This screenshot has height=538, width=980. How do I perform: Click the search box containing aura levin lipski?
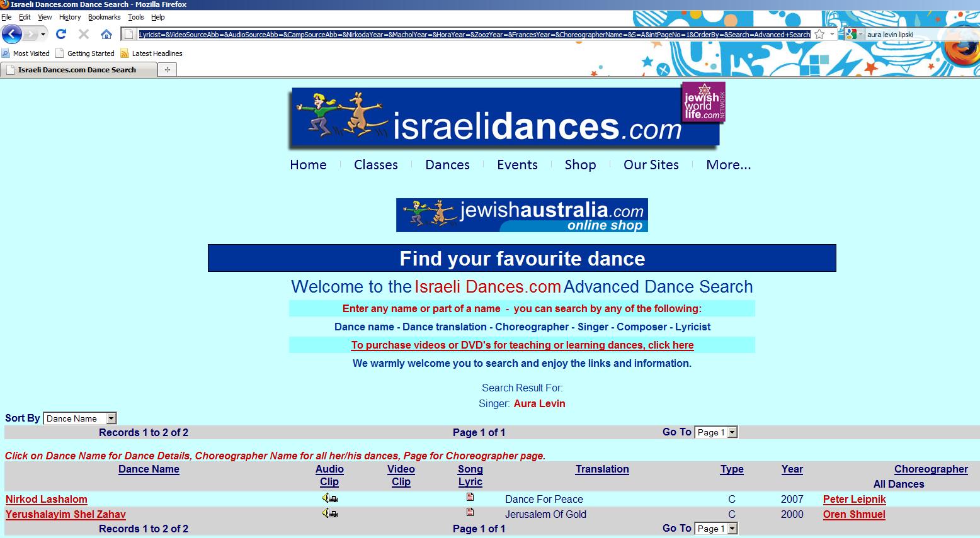(x=913, y=35)
